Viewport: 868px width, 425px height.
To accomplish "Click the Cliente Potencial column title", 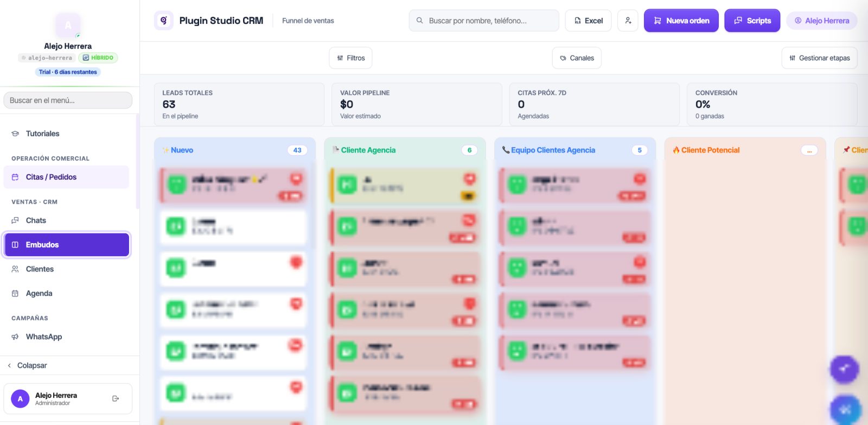I will point(710,150).
